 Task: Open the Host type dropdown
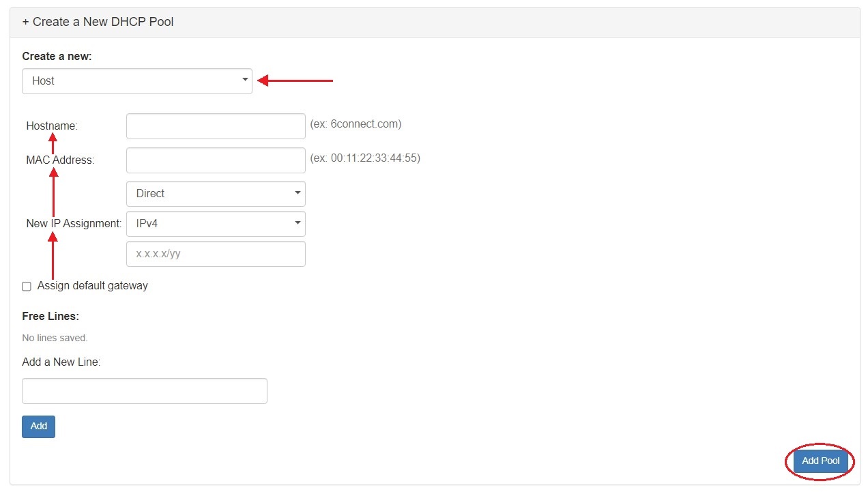click(136, 81)
